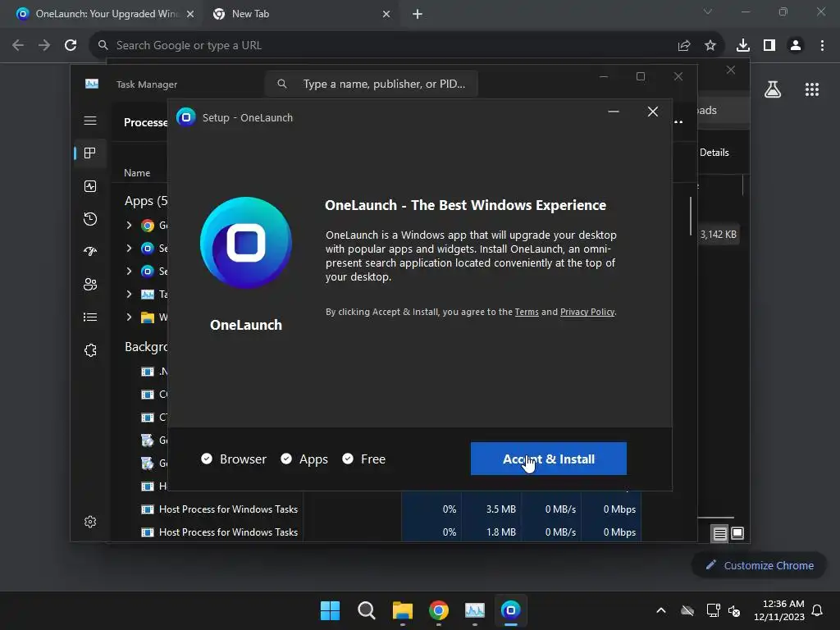Switch to large thumbnails view icon
The height and width of the screenshot is (630, 840).
[737, 533]
